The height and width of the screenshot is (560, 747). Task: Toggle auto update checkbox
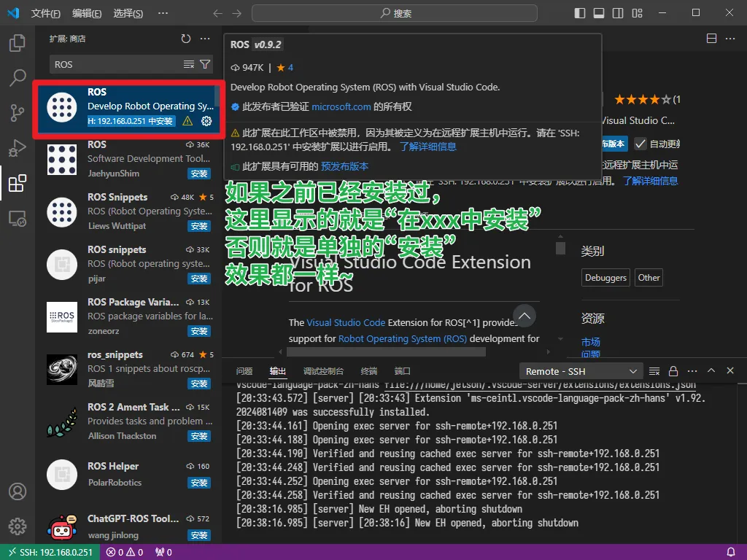[640, 144]
